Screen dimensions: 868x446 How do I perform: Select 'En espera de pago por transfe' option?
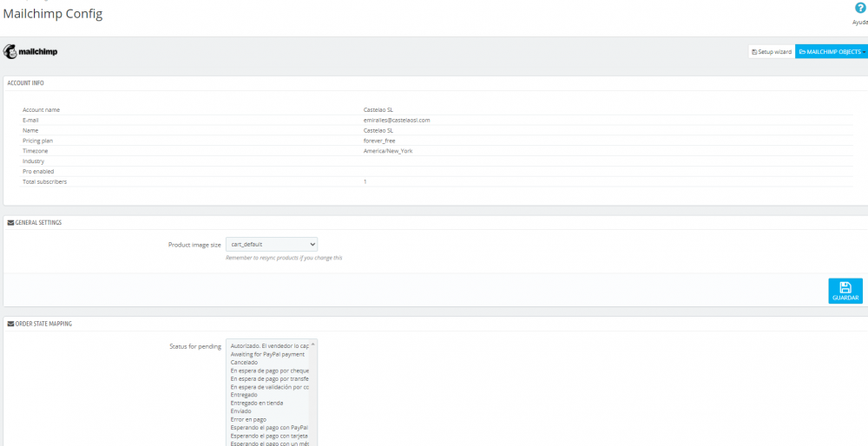pyautogui.click(x=269, y=378)
